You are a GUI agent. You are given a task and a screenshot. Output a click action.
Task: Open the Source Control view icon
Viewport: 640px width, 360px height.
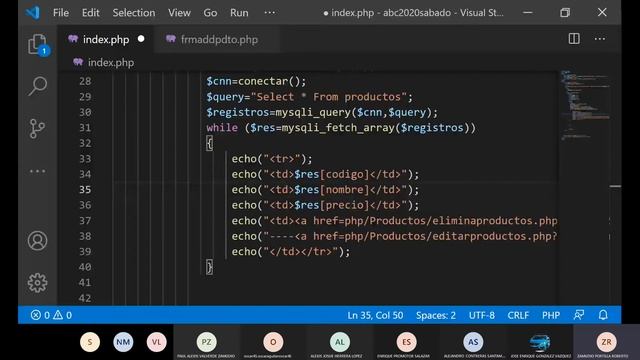(37, 129)
